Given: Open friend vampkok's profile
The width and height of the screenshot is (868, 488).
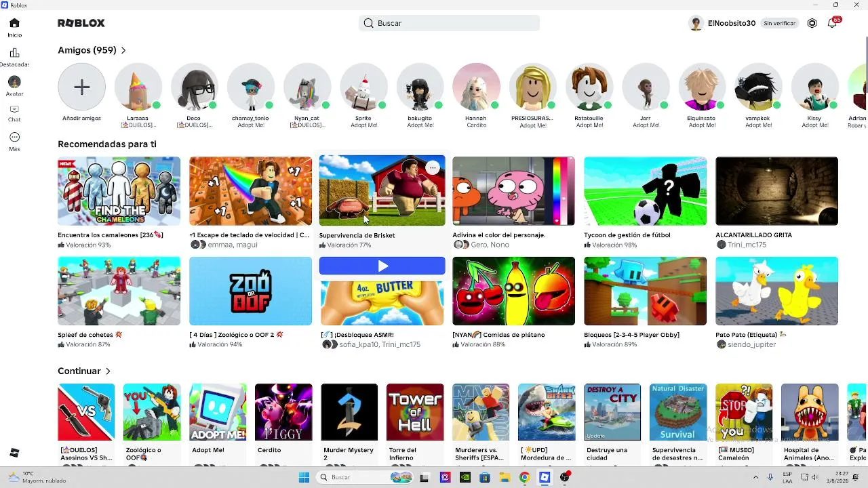Looking at the screenshot, I should point(757,87).
